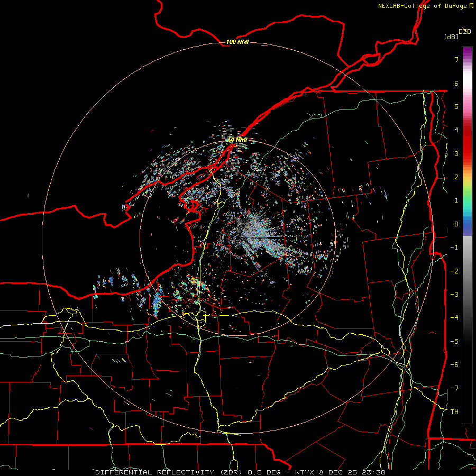This screenshot has height=476, width=476.
Task: Click the TH threshold label on scale
Action: click(454, 412)
